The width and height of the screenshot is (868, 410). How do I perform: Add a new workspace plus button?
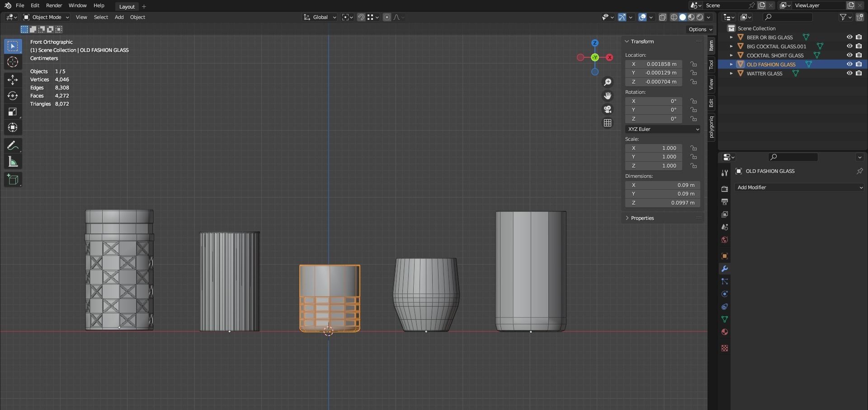point(144,6)
